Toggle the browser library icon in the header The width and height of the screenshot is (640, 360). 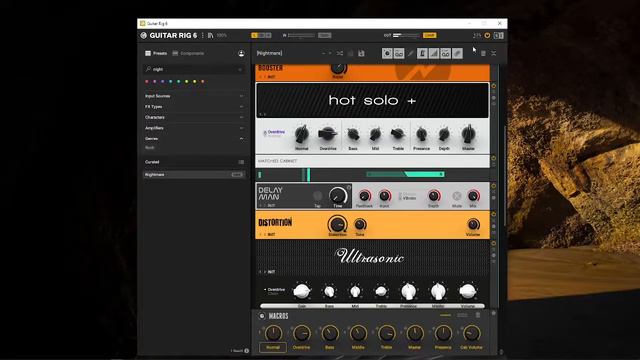(211, 36)
